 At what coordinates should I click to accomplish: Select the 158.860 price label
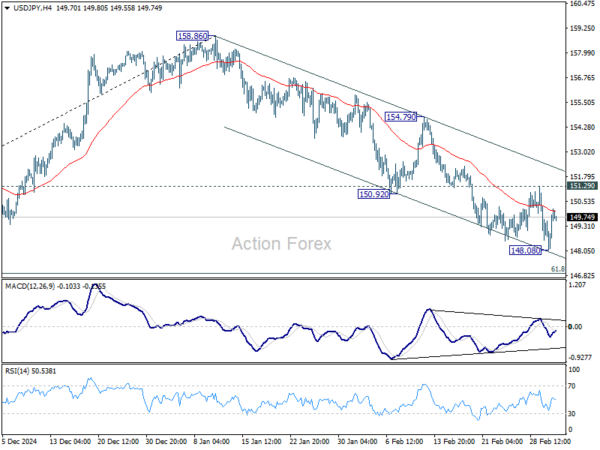(x=192, y=36)
